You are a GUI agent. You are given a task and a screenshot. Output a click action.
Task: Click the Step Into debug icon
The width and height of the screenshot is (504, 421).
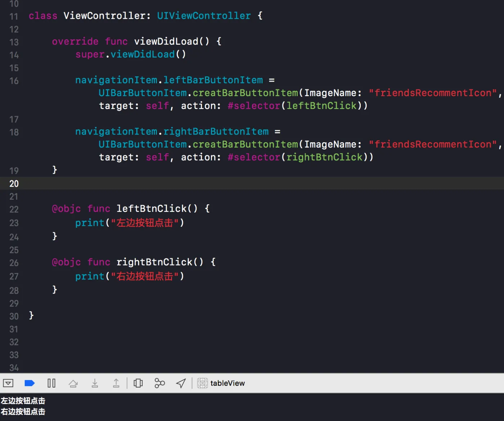click(x=95, y=383)
